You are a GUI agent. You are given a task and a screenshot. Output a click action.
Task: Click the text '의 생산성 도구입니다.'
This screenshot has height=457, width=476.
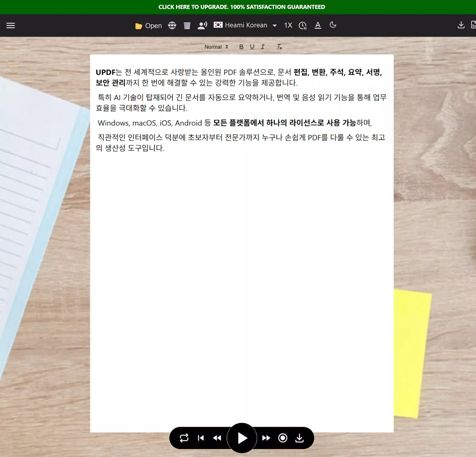tap(130, 148)
